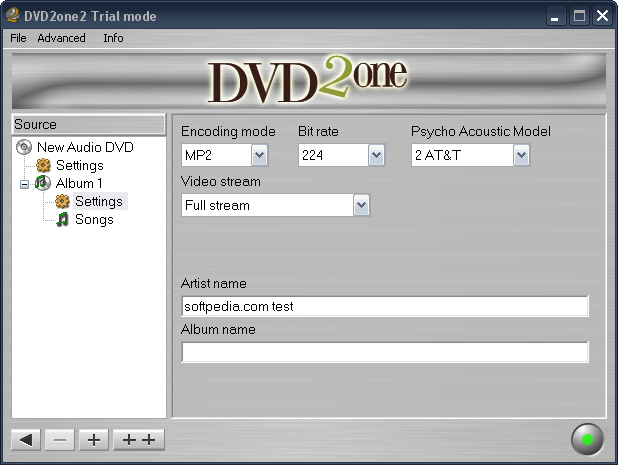Select the Songs label in tree
Screen dimensions: 618x465
tap(94, 219)
